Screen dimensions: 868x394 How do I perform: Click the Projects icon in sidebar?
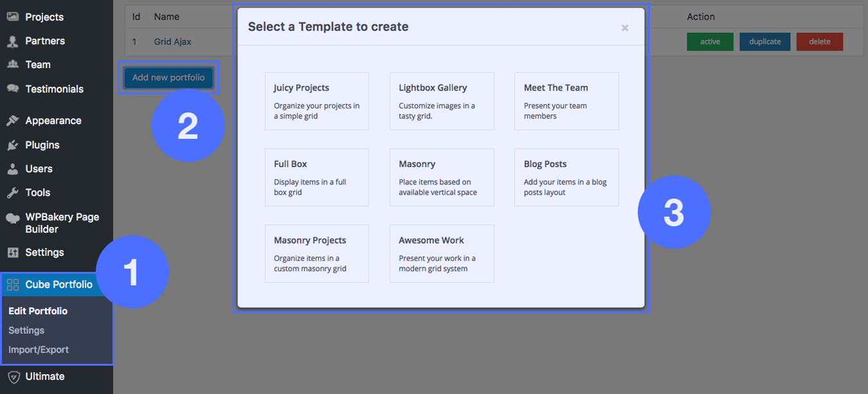click(x=12, y=17)
